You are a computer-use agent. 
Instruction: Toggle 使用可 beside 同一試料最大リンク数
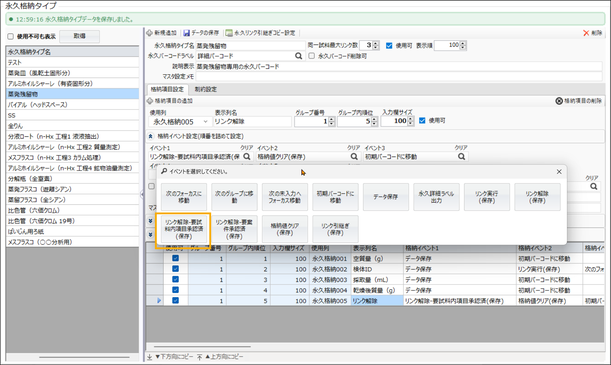(x=389, y=46)
